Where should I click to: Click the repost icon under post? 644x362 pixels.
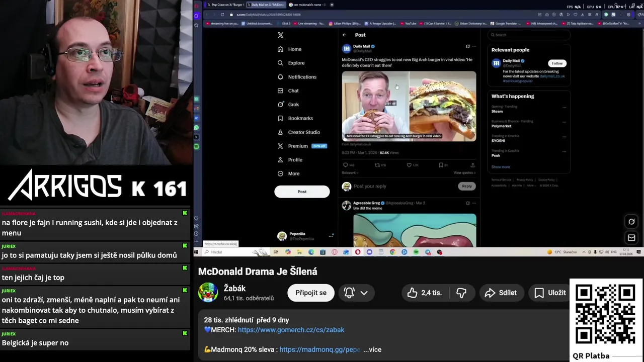point(377,165)
